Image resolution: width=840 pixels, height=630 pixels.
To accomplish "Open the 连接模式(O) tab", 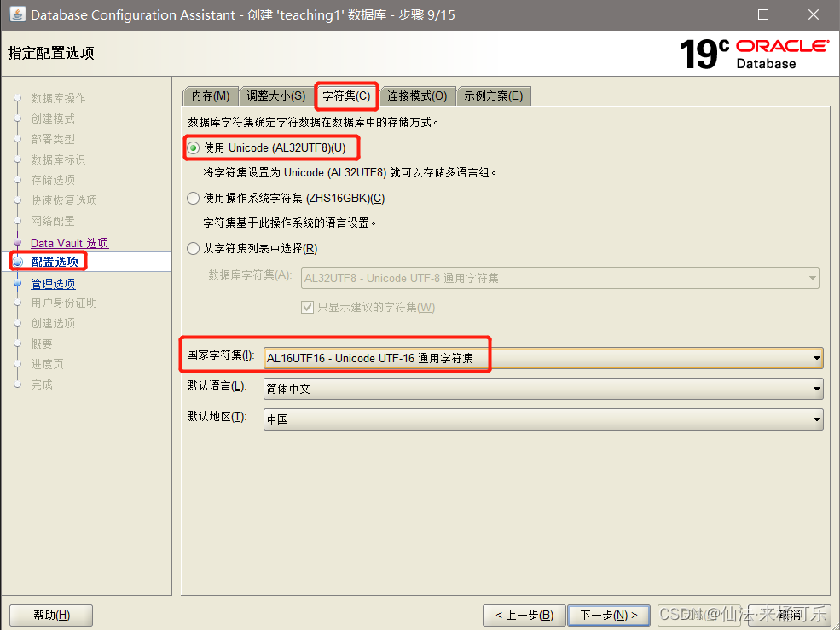I will coord(417,95).
